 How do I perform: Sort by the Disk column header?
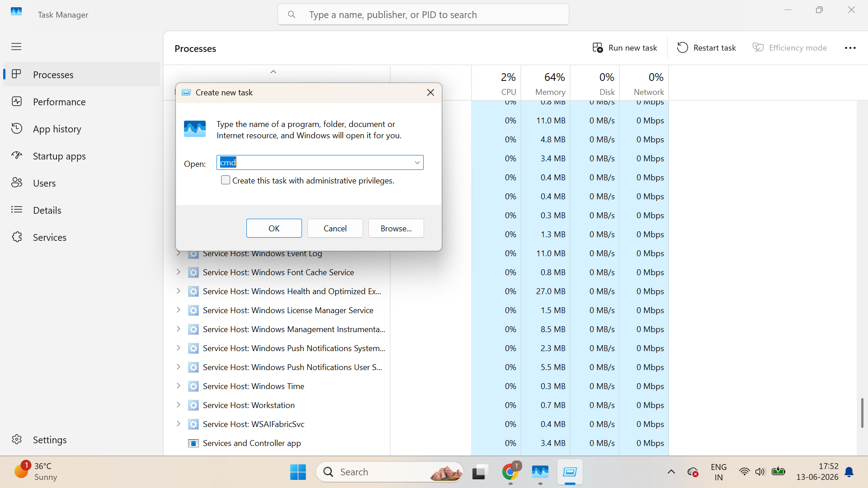(x=595, y=83)
